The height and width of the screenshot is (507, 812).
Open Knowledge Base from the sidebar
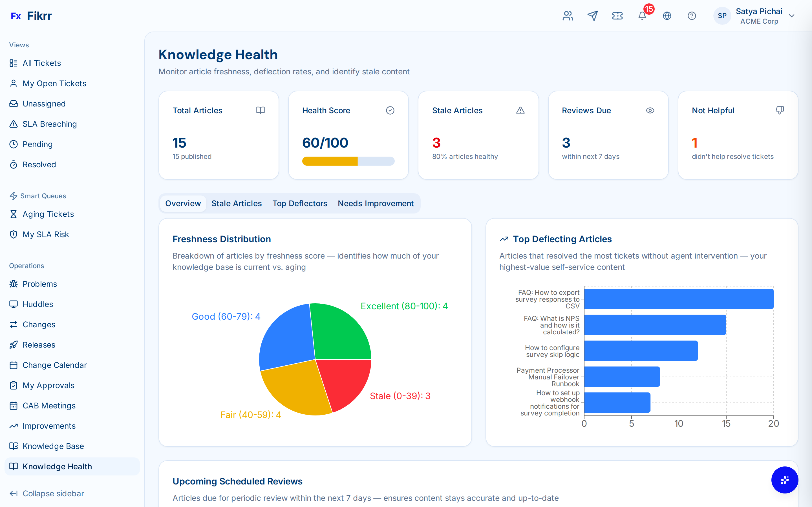tap(53, 446)
